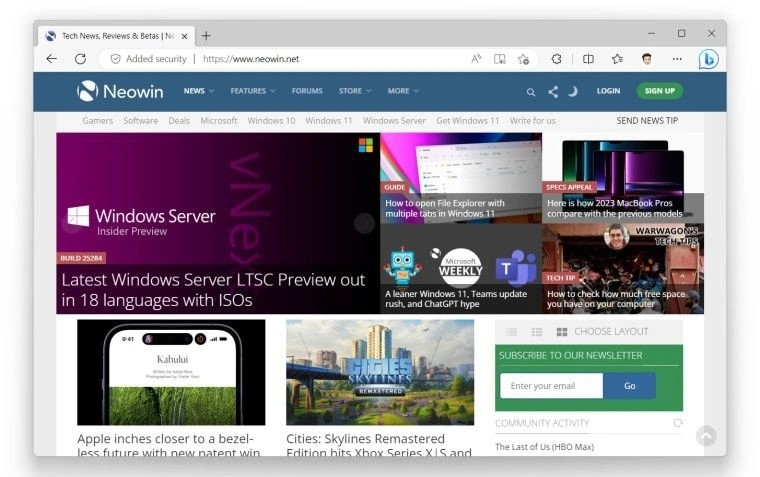Open Apple inches closer to bezel-less headline
Image resolution: width=760 pixels, height=477 pixels.
tap(169, 445)
